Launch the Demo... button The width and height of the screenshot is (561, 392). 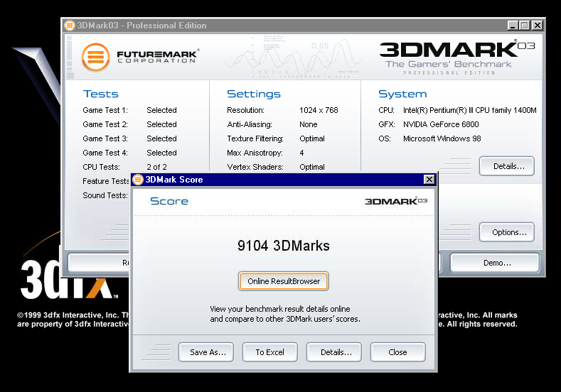[x=494, y=263]
